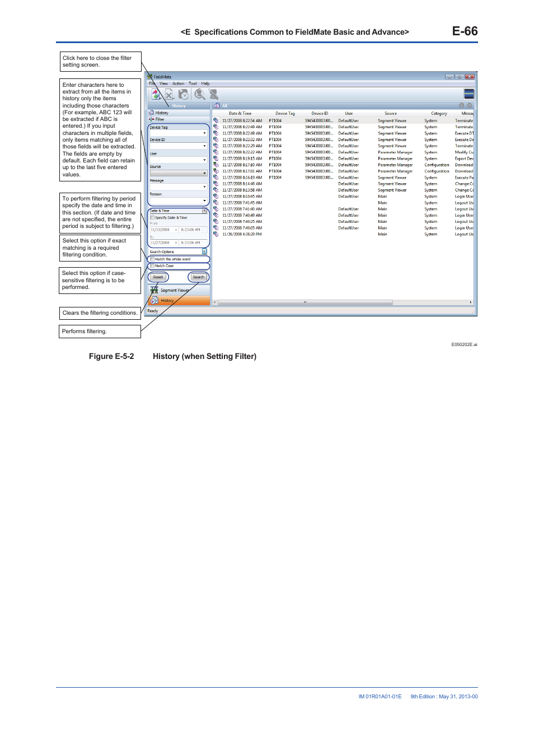The image size is (534, 756).
Task: Open the User filter dropdown
Action: [204, 160]
